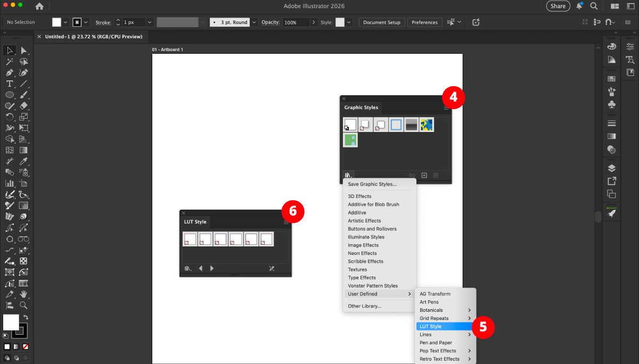Open Graphic Styles Libraries menu icon

point(348,175)
